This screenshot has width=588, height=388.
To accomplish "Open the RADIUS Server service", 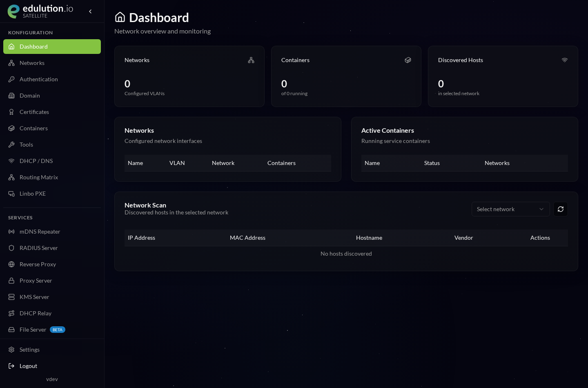I will [52, 248].
